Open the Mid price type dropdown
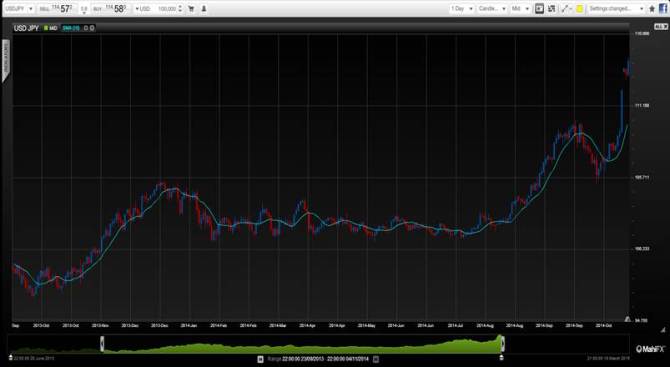 coord(520,9)
